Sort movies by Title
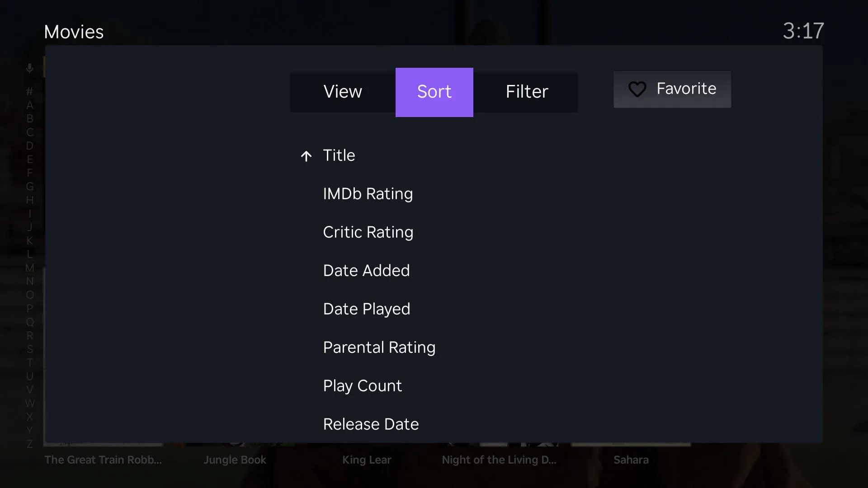This screenshot has height=488, width=868. (339, 155)
